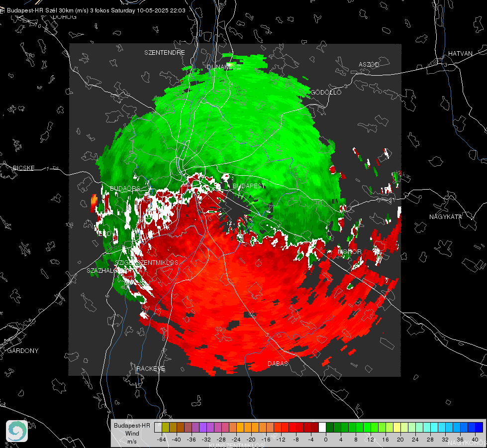487x448 pixels.
Task: Click the MONOR city label
Action: [x=350, y=251]
